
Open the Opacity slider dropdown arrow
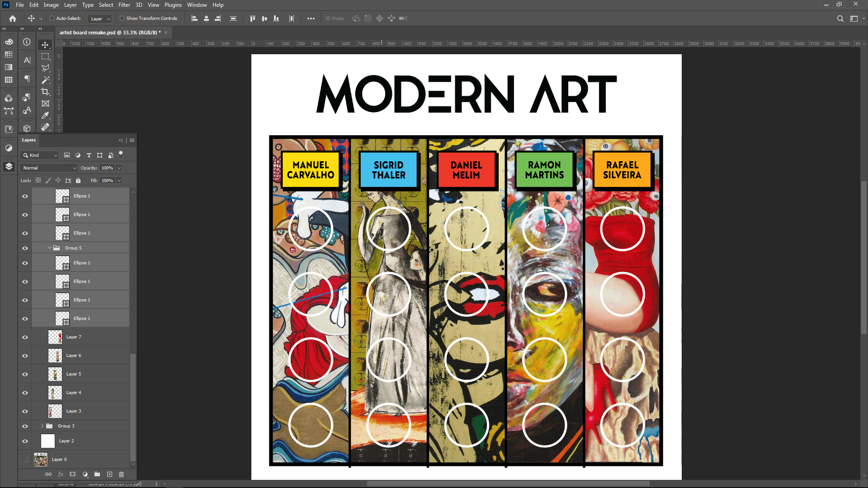click(x=119, y=168)
